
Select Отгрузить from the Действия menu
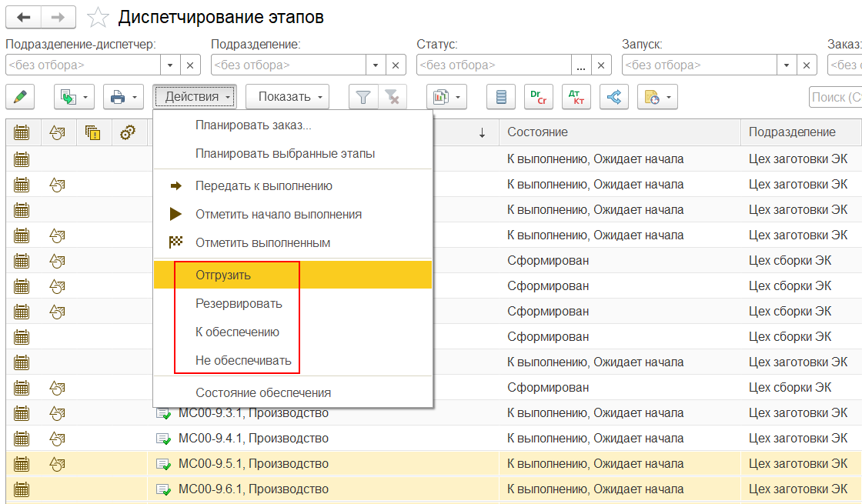223,275
